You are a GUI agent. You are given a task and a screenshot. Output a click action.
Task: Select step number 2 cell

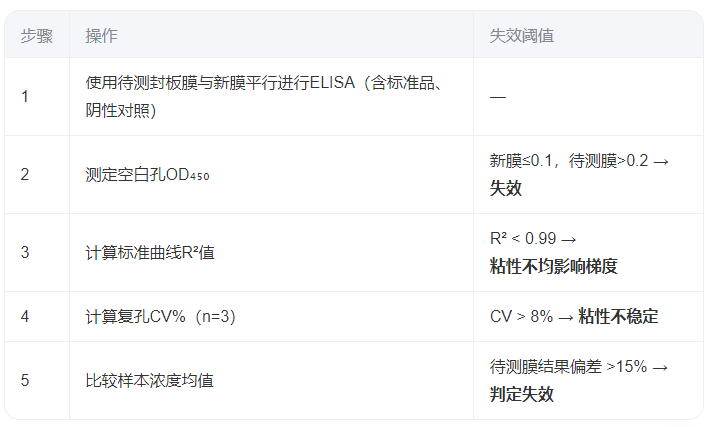click(x=25, y=175)
